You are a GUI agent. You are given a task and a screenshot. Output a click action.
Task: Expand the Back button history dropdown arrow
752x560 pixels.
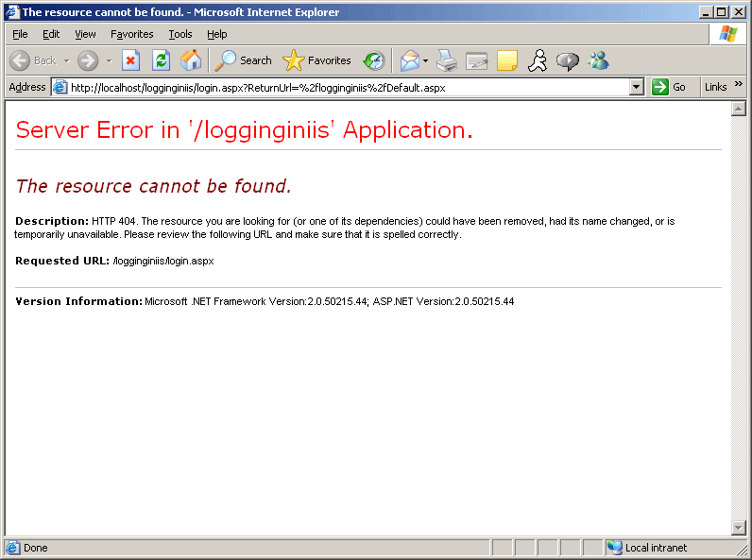coord(66,60)
